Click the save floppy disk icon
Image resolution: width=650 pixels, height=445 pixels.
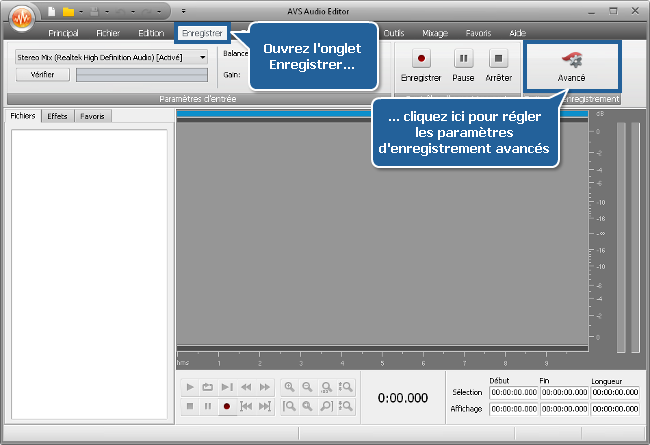coord(95,12)
